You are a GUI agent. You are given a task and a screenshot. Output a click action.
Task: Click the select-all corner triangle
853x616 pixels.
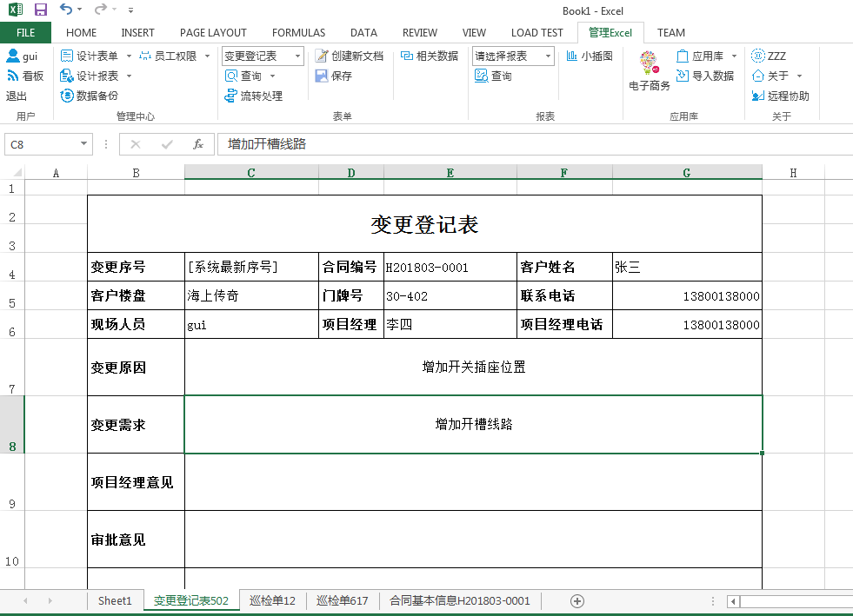17,173
